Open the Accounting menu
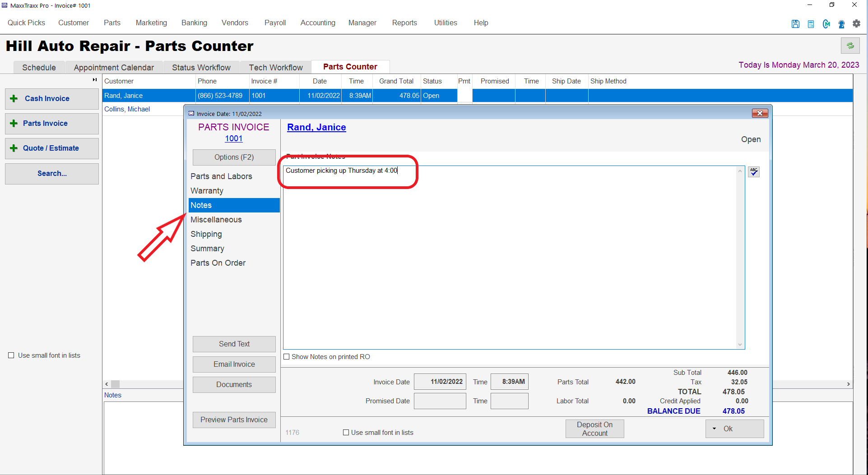 click(x=318, y=23)
